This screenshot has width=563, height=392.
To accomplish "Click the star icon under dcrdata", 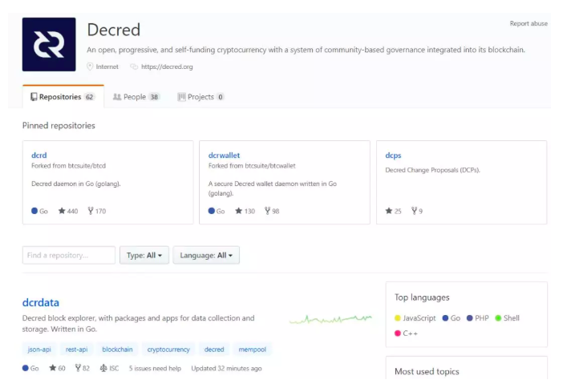I will 53,368.
